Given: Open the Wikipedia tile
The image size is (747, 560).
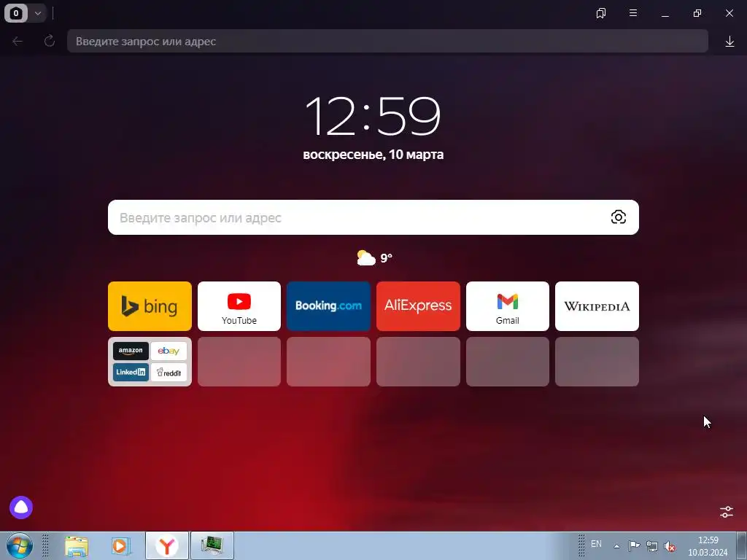Looking at the screenshot, I should pyautogui.click(x=597, y=306).
